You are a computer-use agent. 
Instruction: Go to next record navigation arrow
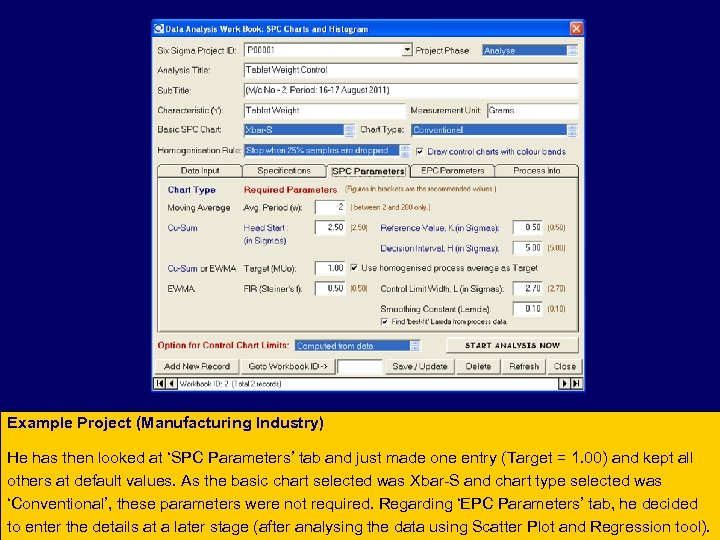564,383
